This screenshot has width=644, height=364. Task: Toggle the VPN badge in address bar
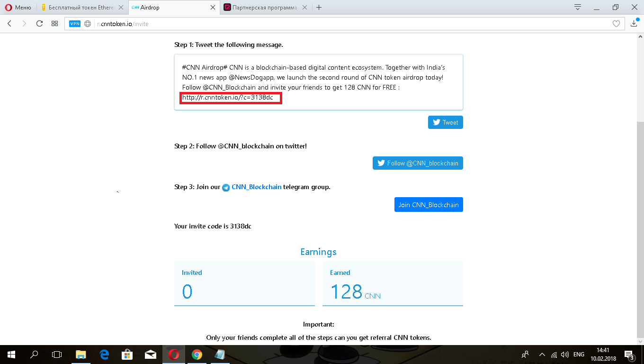[75, 24]
